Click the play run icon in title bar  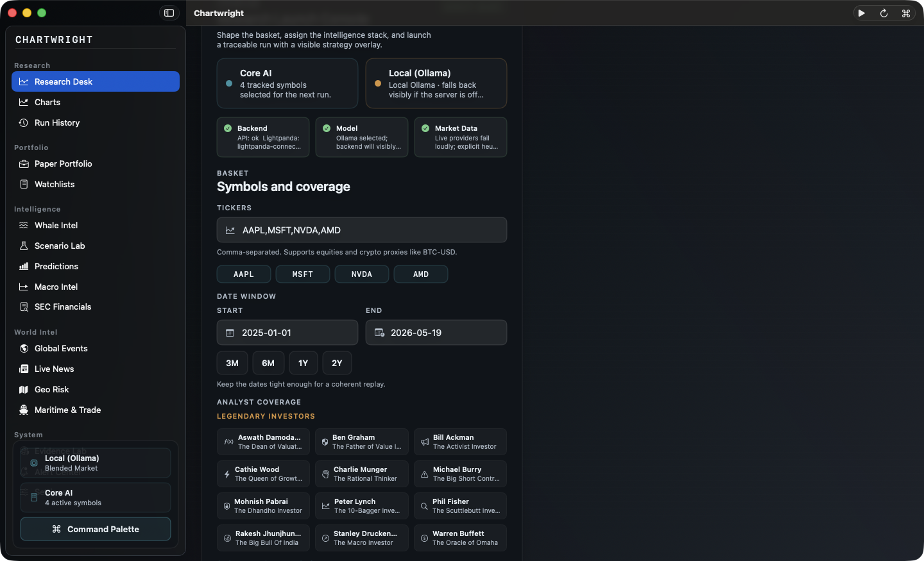click(x=862, y=13)
